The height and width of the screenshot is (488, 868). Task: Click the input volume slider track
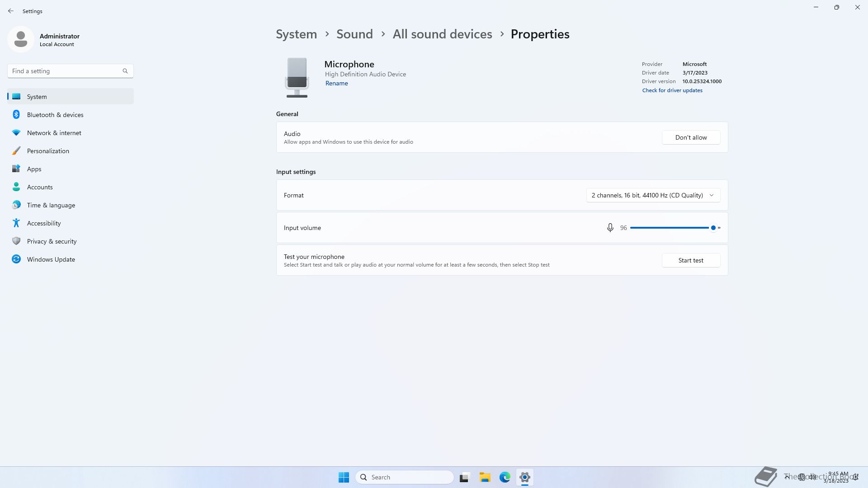coord(669,228)
